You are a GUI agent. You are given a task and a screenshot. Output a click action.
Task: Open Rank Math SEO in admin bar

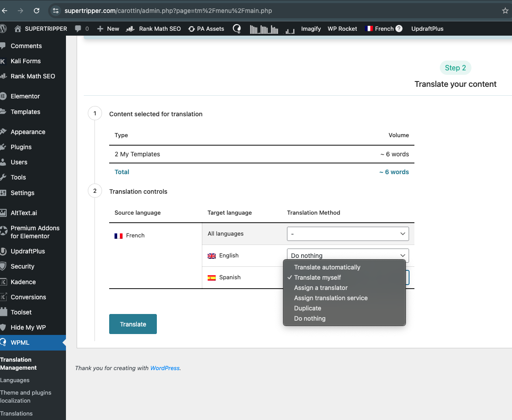(153, 29)
